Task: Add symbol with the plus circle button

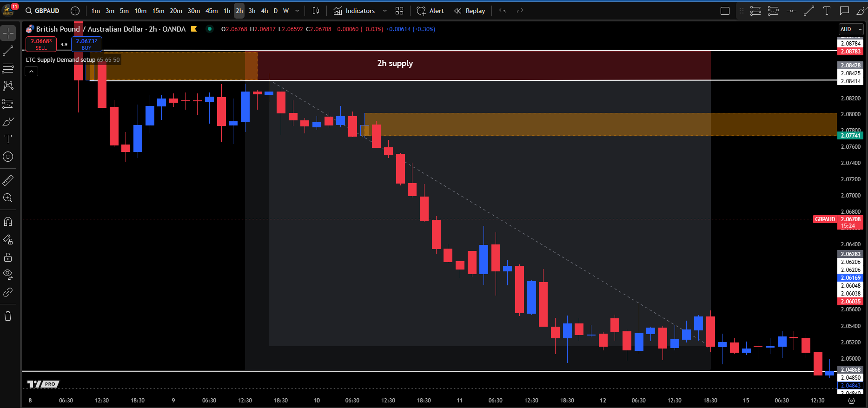Action: [75, 11]
